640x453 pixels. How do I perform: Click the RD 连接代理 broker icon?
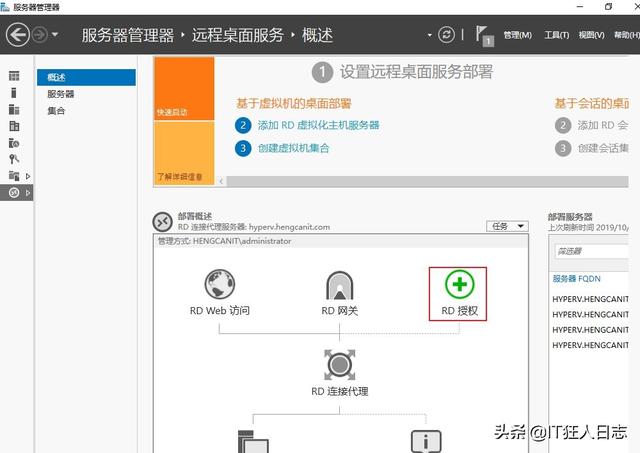coord(339,364)
